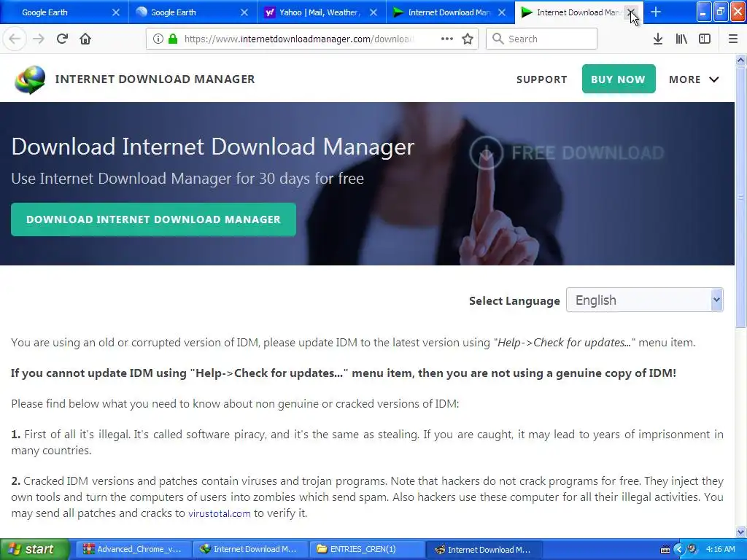Click the bold 'If you cannot update IDM' paragraph
The height and width of the screenshot is (560, 747).
pos(344,373)
